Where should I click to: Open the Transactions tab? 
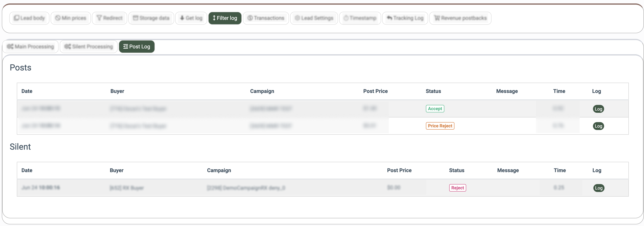click(x=266, y=18)
